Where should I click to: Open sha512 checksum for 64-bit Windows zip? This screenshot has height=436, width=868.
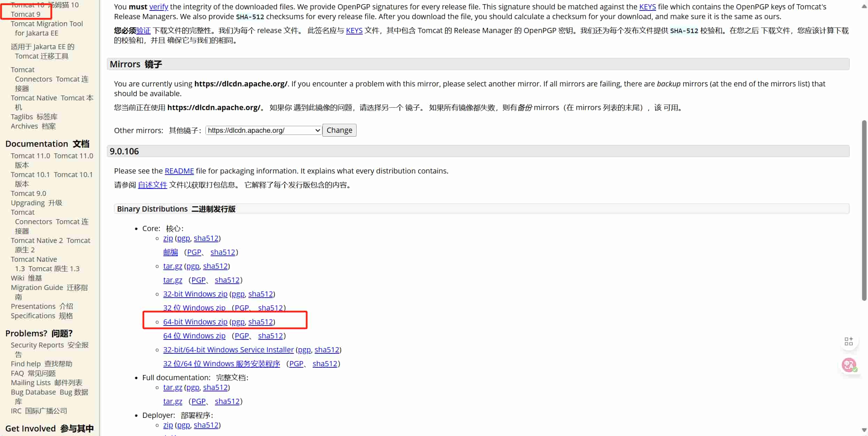pyautogui.click(x=260, y=322)
